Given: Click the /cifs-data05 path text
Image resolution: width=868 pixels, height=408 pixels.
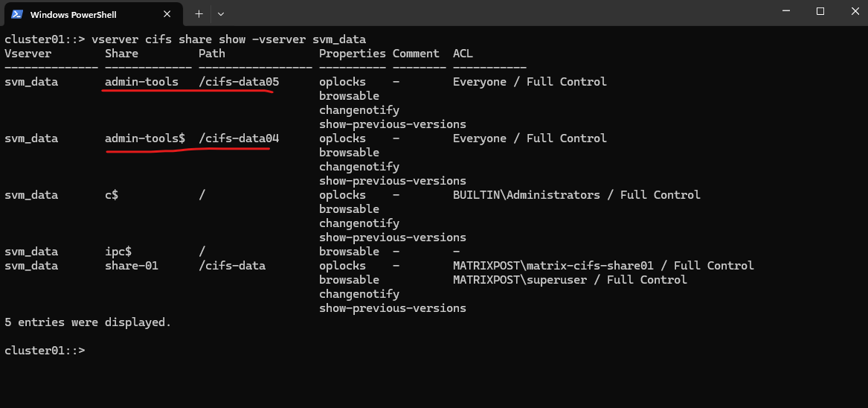Looking at the screenshot, I should [239, 82].
